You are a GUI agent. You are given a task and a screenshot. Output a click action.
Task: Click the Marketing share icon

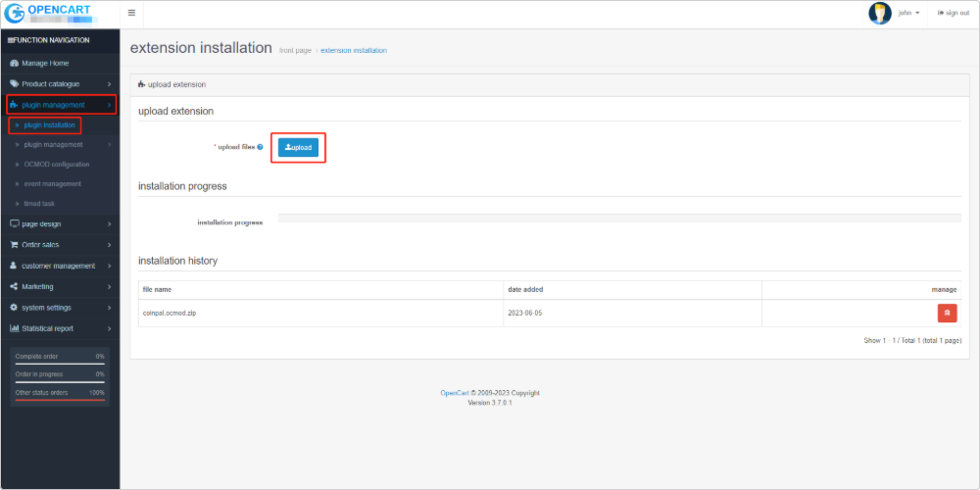tap(14, 287)
